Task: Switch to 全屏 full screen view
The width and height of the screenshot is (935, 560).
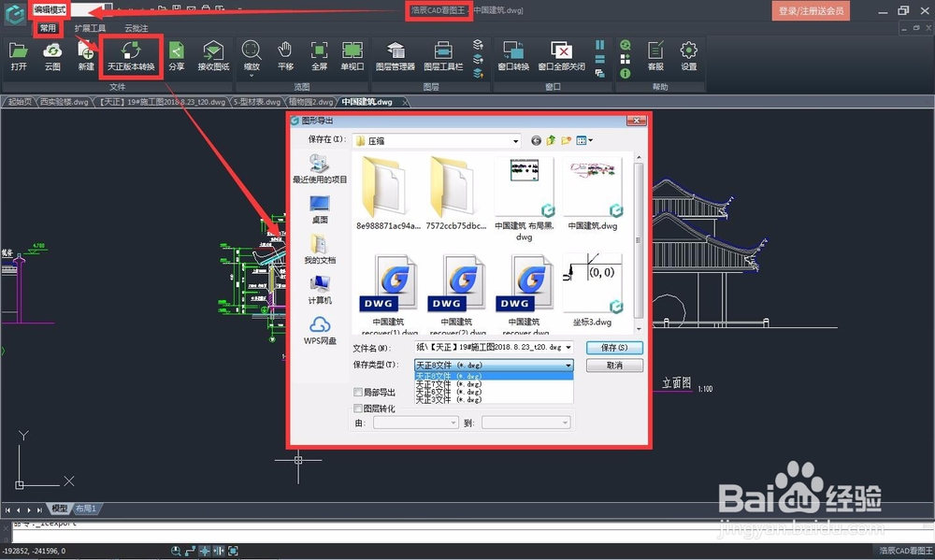Action: pyautogui.click(x=319, y=57)
